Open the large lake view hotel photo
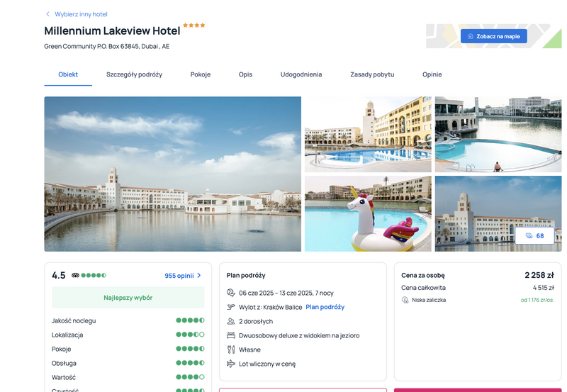 [173, 174]
